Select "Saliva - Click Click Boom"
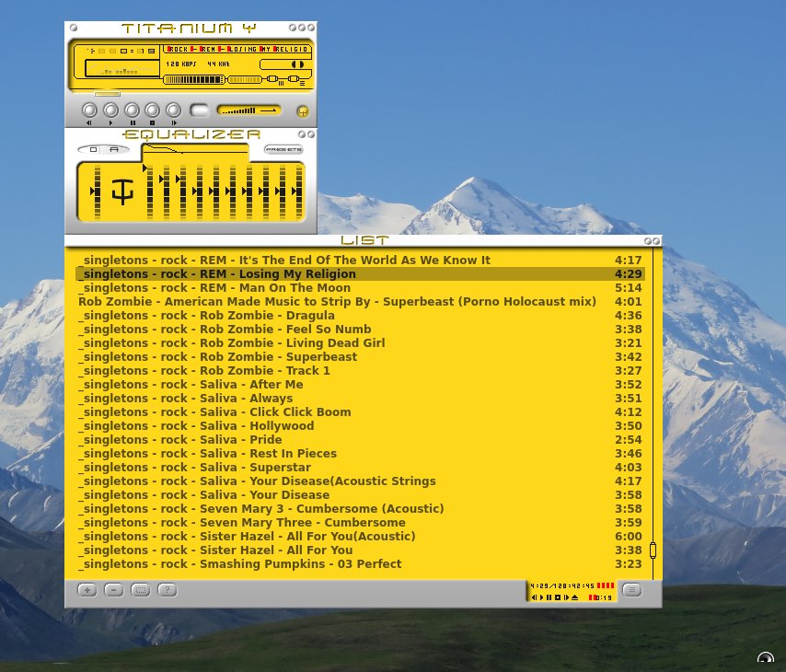 click(x=360, y=411)
